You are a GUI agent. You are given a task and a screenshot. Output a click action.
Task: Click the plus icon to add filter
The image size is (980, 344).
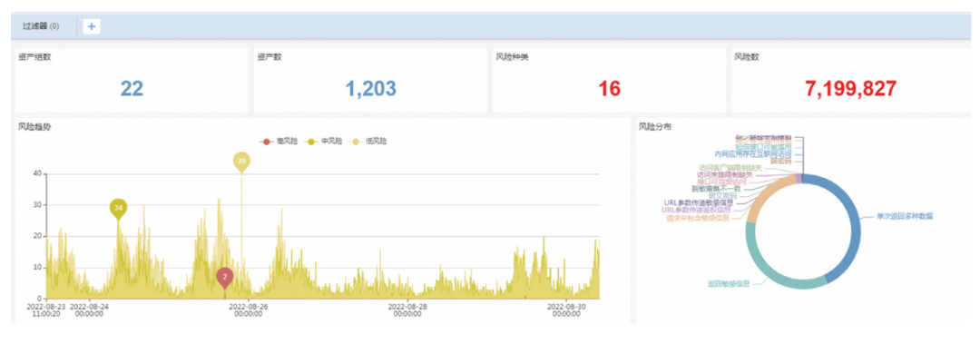pyautogui.click(x=92, y=26)
